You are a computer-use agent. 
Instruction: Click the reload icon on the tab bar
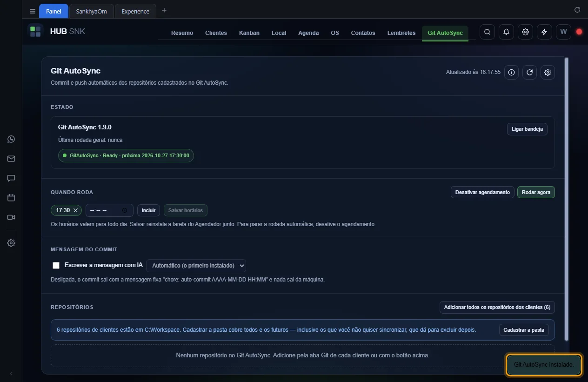[577, 10]
